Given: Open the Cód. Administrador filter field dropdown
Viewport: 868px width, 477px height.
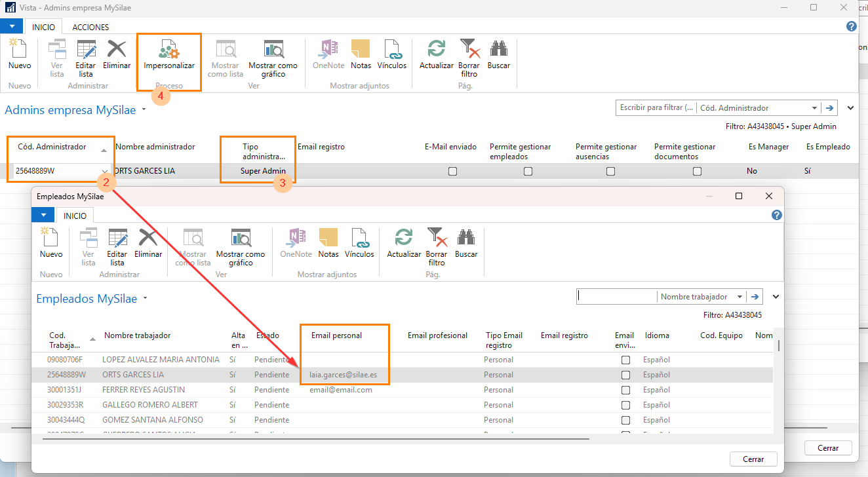Looking at the screenshot, I should tap(814, 108).
